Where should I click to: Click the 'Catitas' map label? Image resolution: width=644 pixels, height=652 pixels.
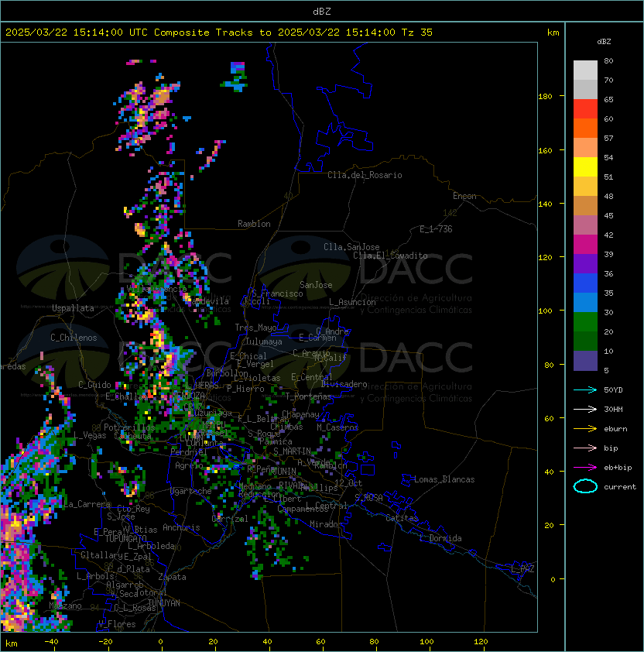click(402, 518)
